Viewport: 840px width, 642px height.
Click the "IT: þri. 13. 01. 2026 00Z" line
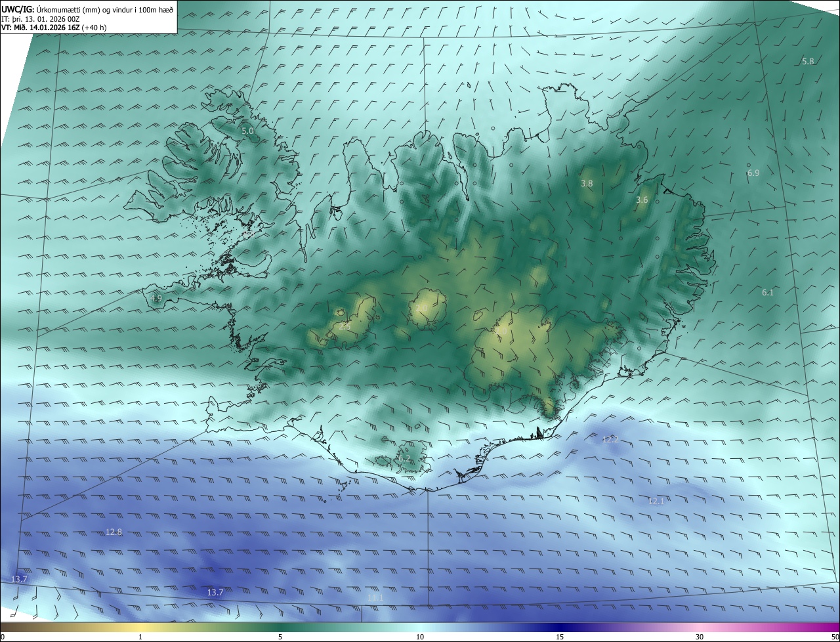coord(41,18)
